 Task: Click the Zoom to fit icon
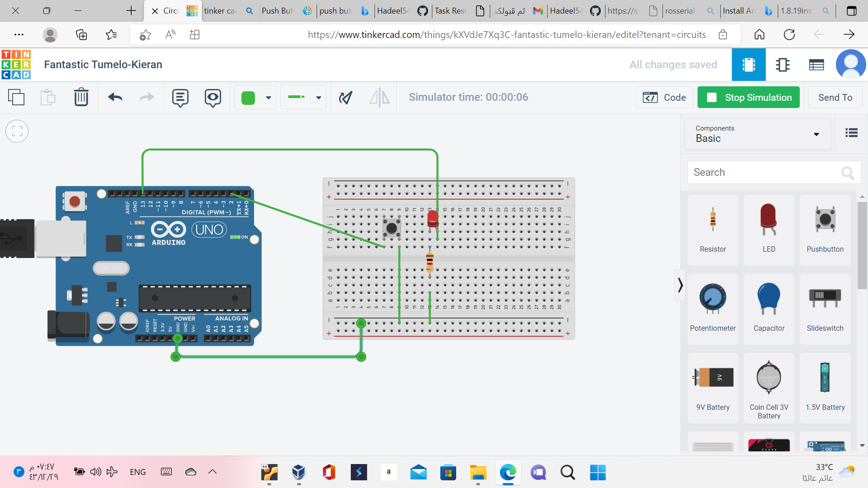17,131
